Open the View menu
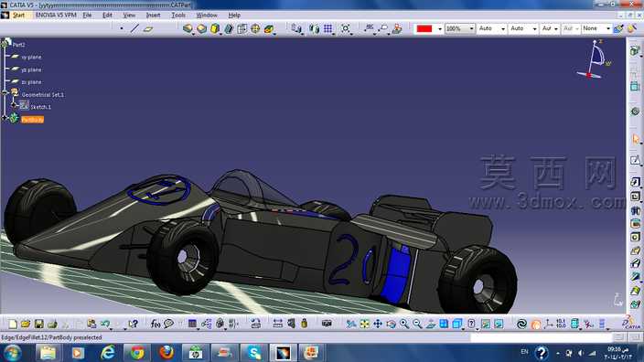Image resolution: width=644 pixels, height=362 pixels. pos(129,16)
